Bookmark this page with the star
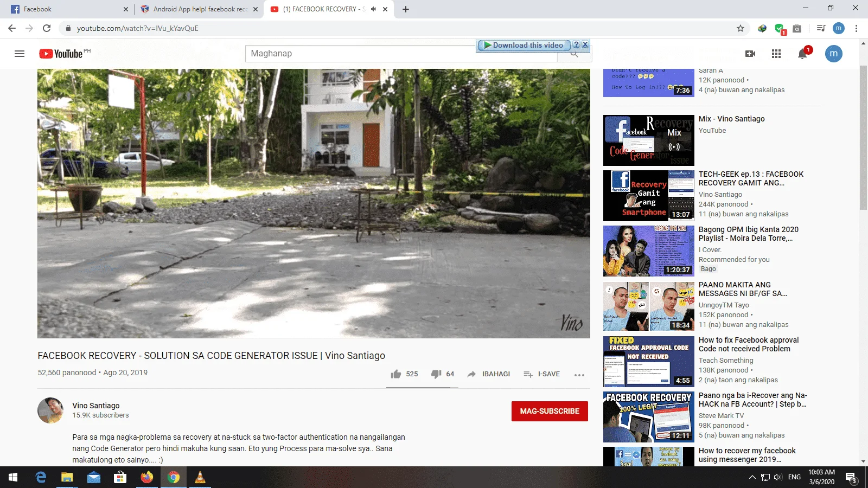The height and width of the screenshot is (488, 868). (x=741, y=28)
